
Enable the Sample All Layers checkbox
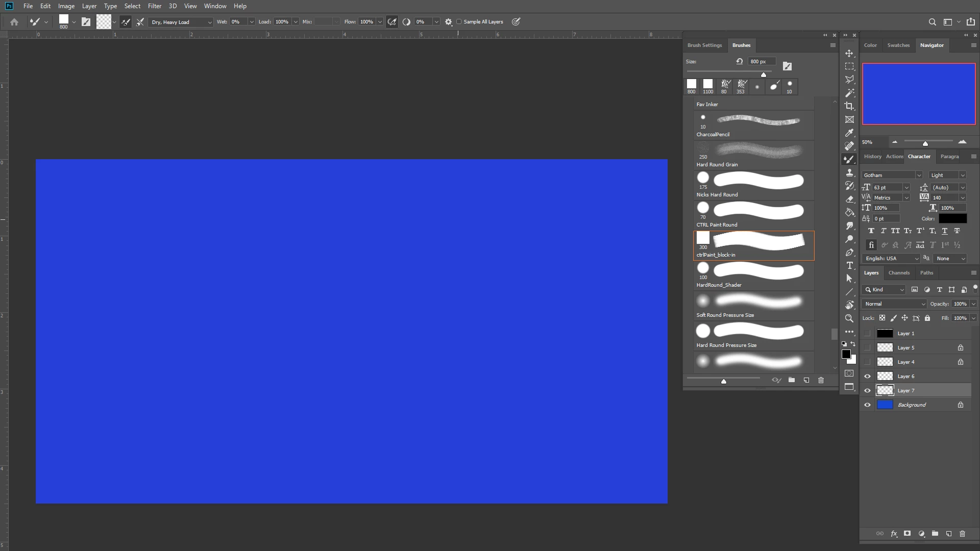(459, 22)
